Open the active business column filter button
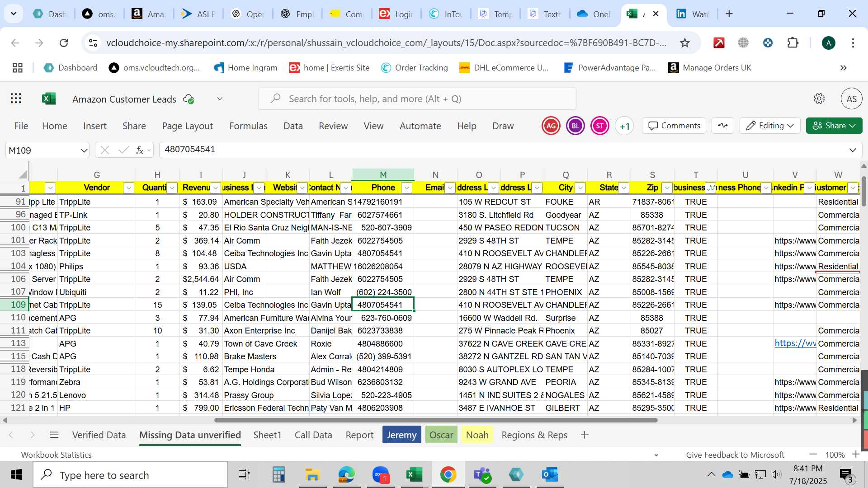This screenshot has height=488, width=868. tap(711, 188)
